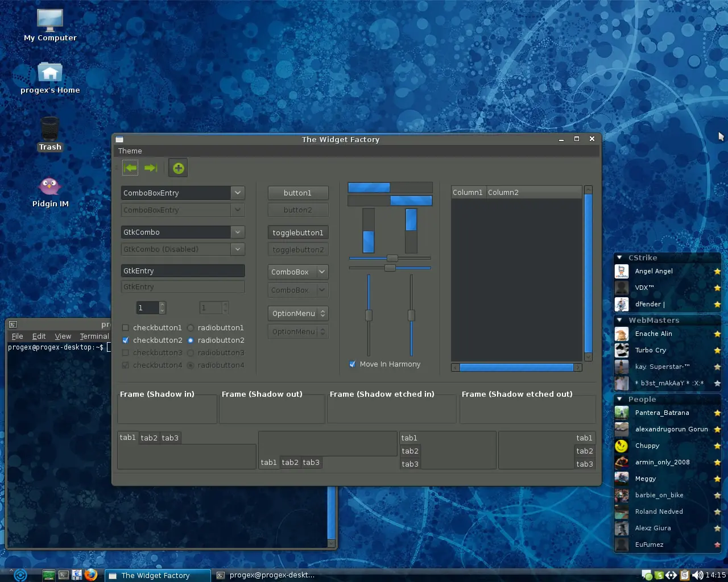Select radiobutton1 option

tap(191, 327)
